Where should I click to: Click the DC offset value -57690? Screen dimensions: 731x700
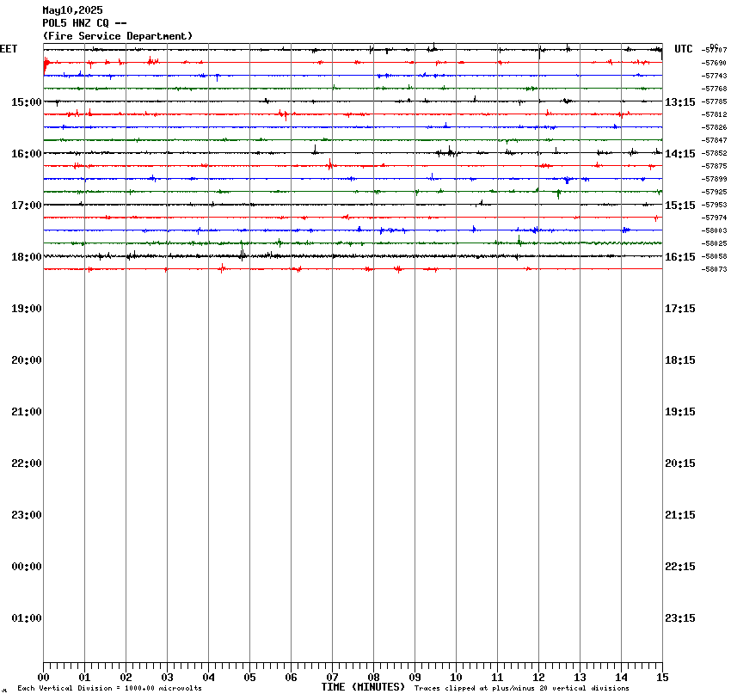pos(714,63)
